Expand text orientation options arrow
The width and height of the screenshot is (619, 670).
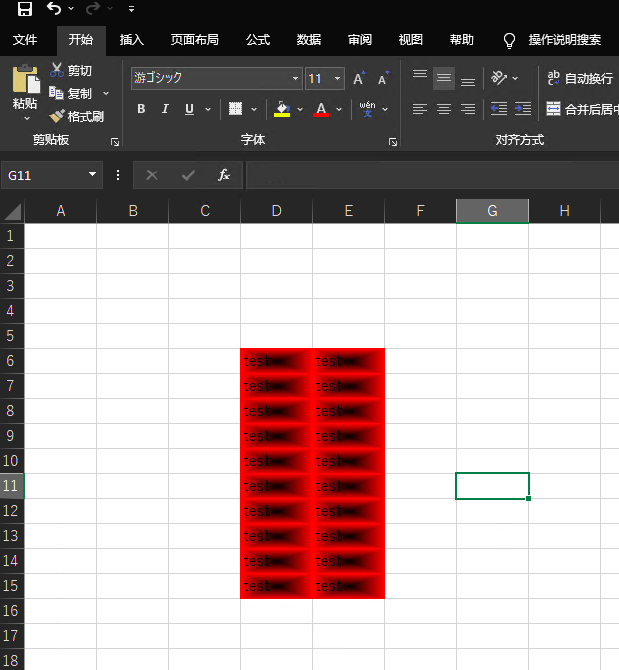tap(515, 78)
